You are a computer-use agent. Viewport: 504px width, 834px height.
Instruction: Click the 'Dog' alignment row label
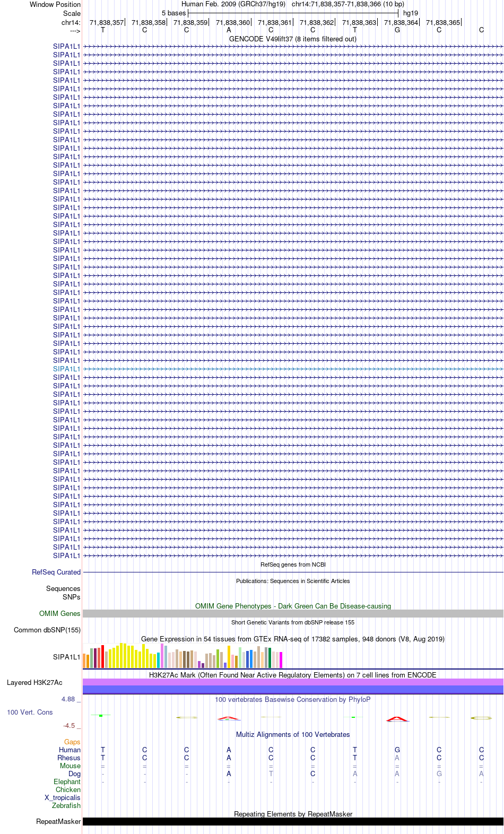click(x=75, y=774)
